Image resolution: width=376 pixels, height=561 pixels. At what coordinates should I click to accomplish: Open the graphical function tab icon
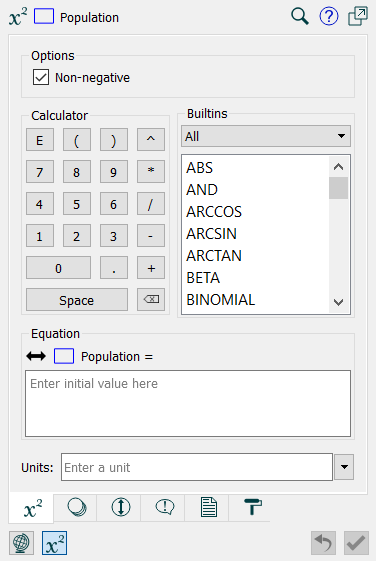coord(77,507)
